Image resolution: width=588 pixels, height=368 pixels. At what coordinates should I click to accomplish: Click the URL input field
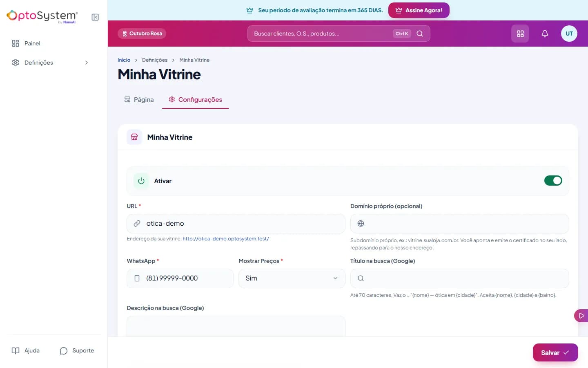(x=236, y=224)
